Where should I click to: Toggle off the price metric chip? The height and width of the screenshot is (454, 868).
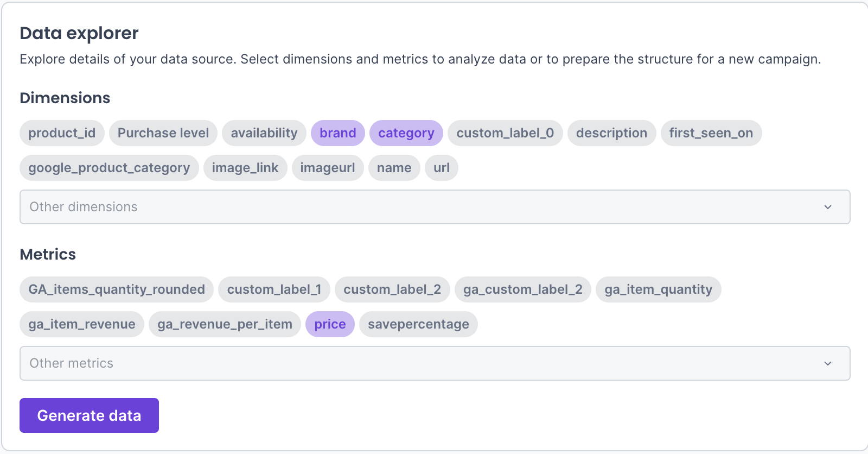click(x=330, y=324)
